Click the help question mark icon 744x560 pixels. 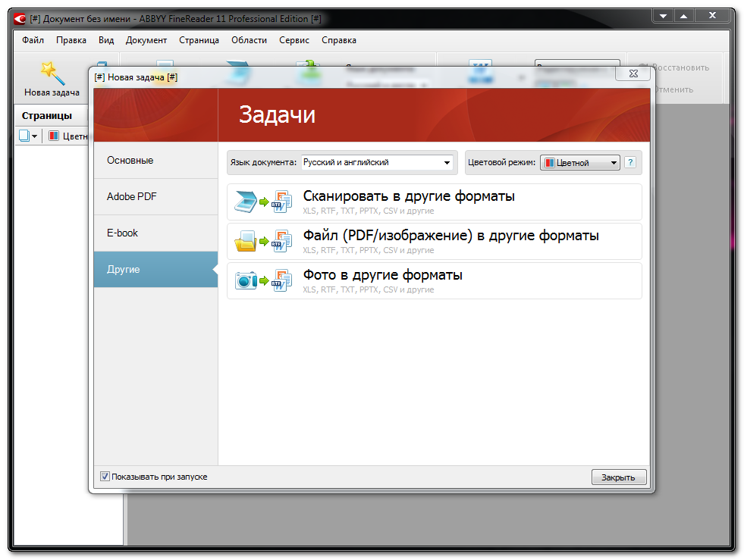[x=629, y=162]
